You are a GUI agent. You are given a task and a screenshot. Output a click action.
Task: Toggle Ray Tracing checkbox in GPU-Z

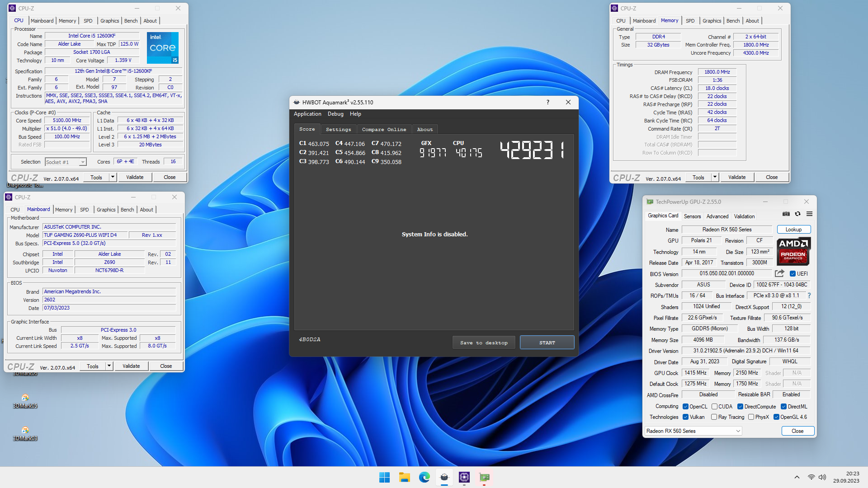pos(714,417)
